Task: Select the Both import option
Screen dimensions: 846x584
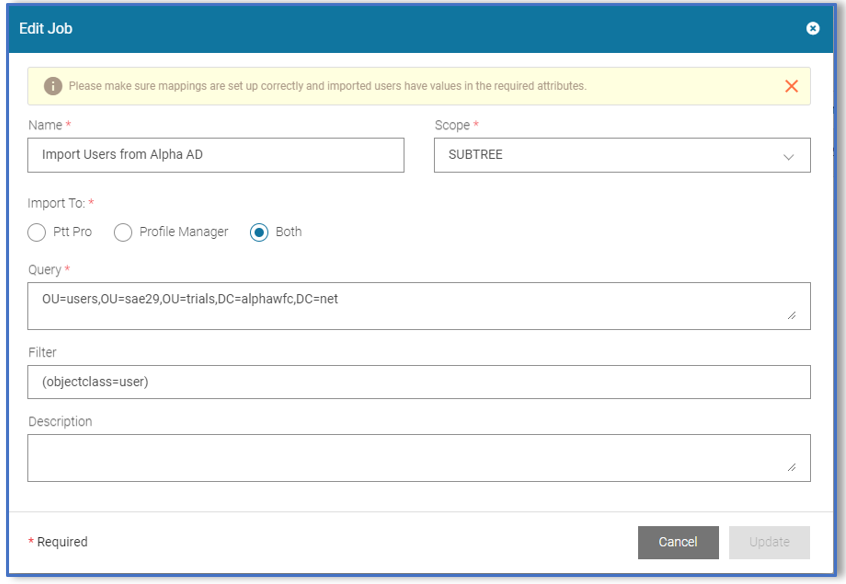Action: 259,232
